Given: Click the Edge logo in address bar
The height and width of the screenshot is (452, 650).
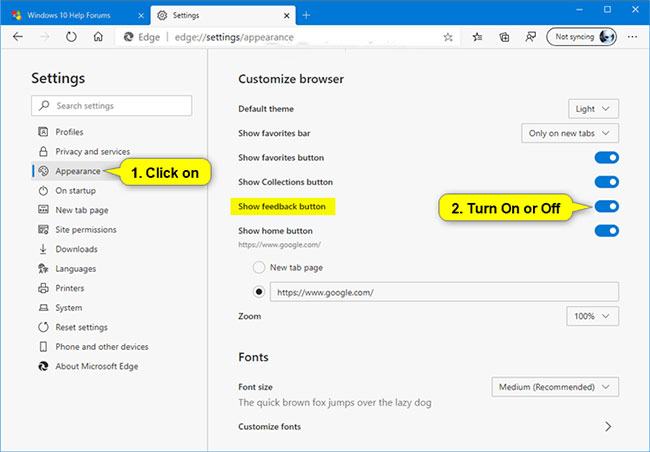Looking at the screenshot, I should point(129,37).
